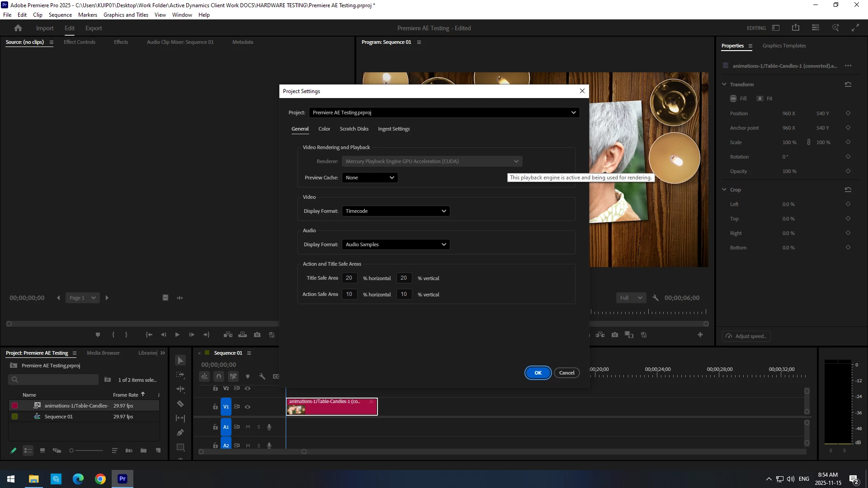Click the Home icon in workspace bar
The image size is (868, 488).
18,28
